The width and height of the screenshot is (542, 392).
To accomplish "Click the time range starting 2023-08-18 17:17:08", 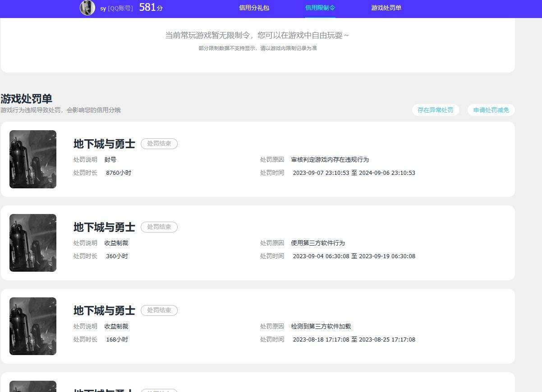I will [x=354, y=339].
